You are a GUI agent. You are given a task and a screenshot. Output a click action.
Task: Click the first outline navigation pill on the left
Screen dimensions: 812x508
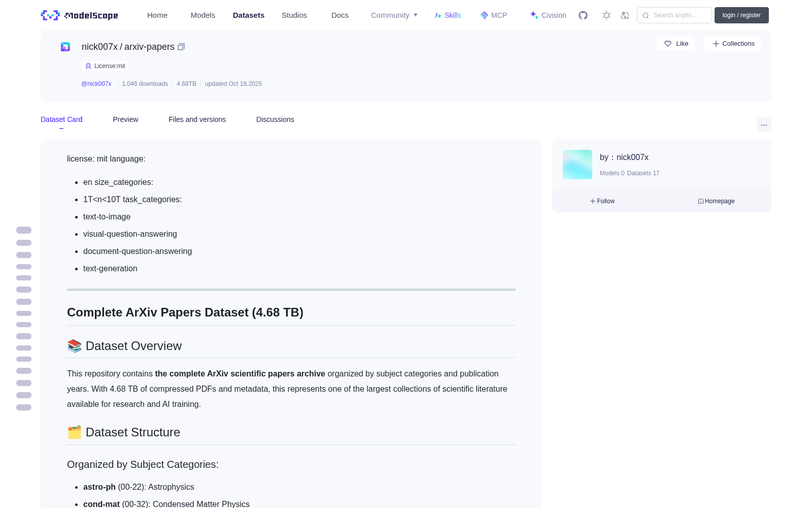(24, 230)
